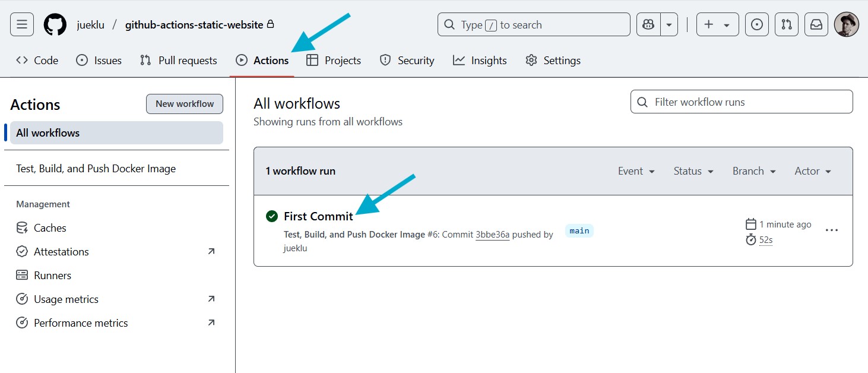The image size is (868, 373).
Task: Open the Branch filter dropdown
Action: 754,171
